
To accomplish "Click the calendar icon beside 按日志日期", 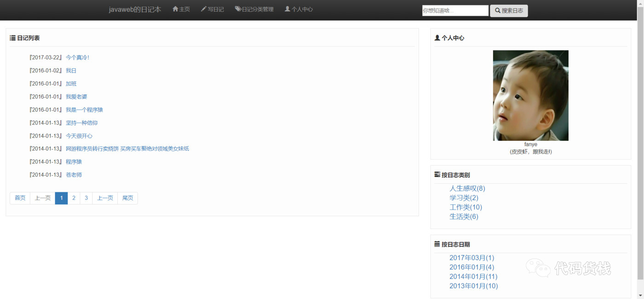I will coord(437,244).
